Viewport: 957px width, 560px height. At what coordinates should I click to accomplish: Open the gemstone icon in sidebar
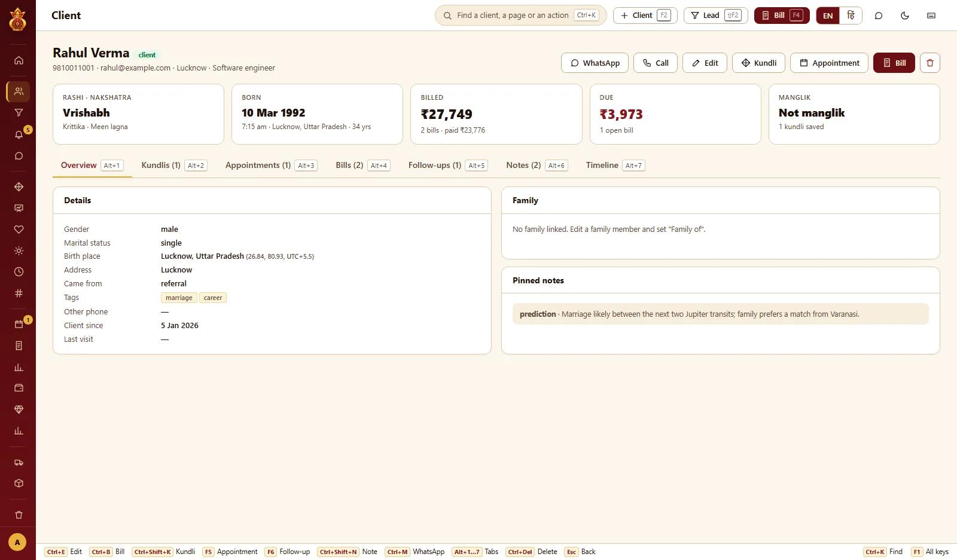tap(19, 409)
